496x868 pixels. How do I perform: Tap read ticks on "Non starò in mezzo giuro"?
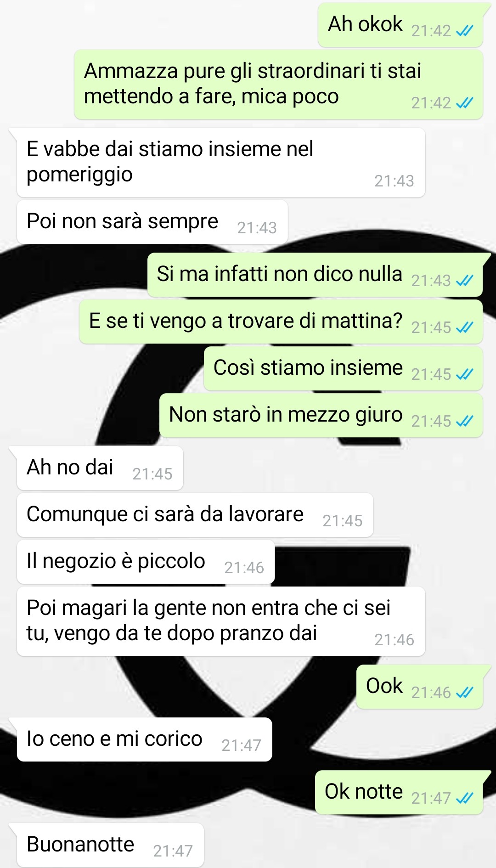pyautogui.click(x=464, y=421)
